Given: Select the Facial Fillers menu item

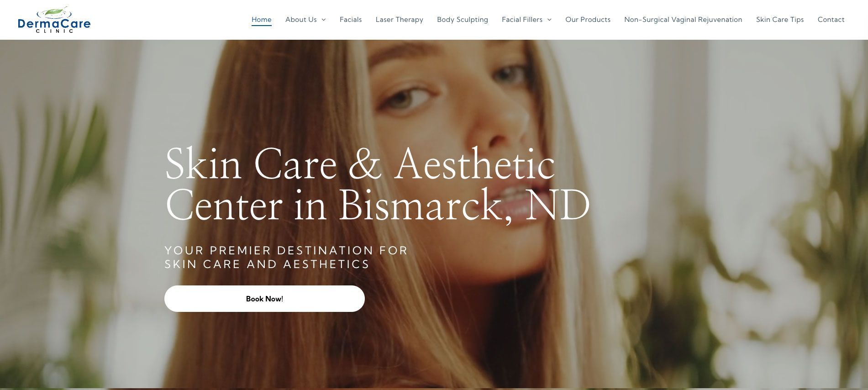Looking at the screenshot, I should pyautogui.click(x=522, y=20).
